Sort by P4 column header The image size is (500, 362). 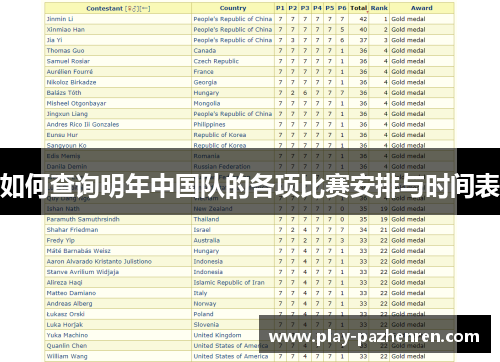317,8
